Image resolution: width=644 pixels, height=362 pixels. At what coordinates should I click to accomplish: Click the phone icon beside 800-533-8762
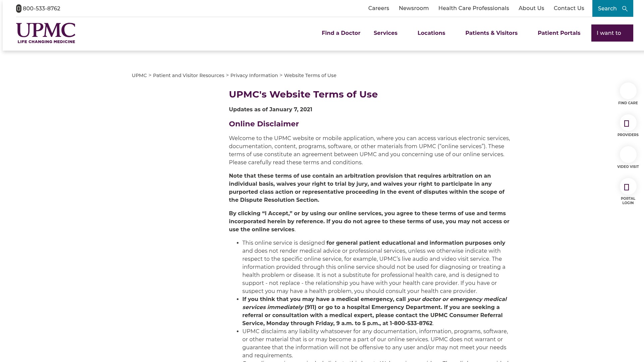pyautogui.click(x=19, y=8)
